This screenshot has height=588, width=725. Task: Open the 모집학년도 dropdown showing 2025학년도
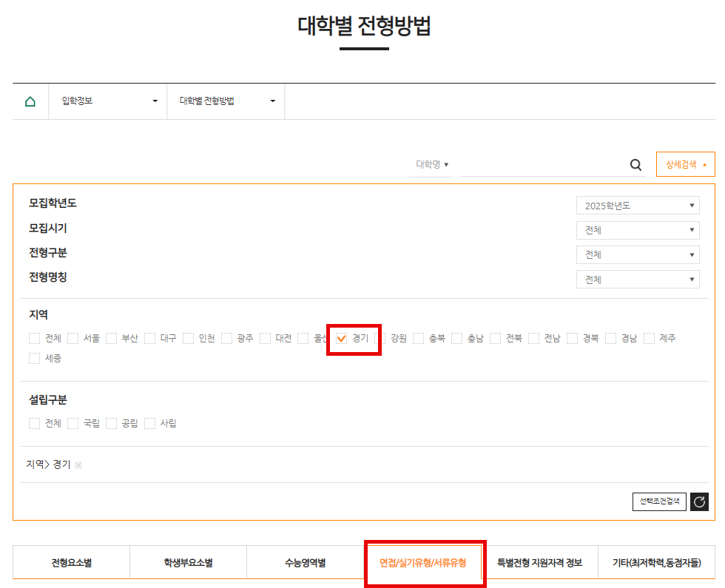tap(638, 205)
